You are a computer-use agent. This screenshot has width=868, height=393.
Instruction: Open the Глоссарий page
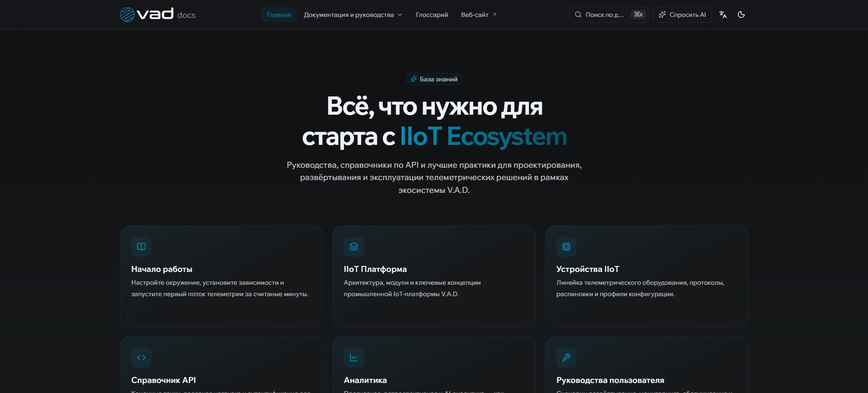tap(432, 15)
